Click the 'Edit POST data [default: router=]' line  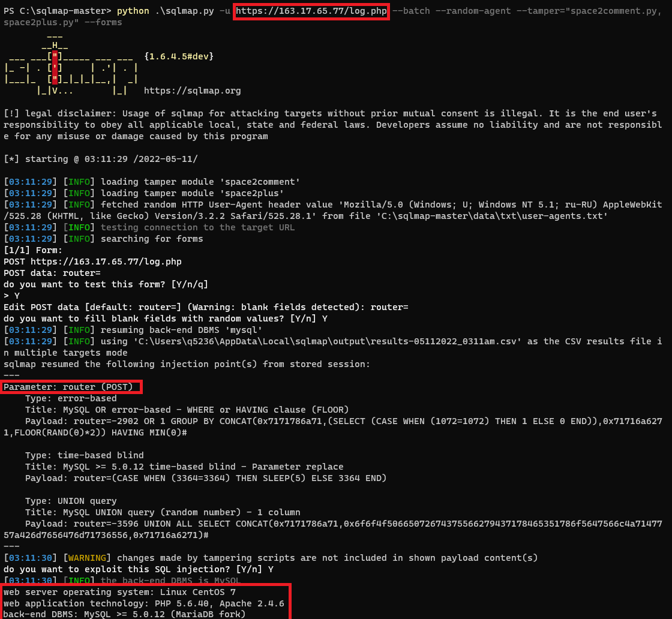[x=206, y=307]
